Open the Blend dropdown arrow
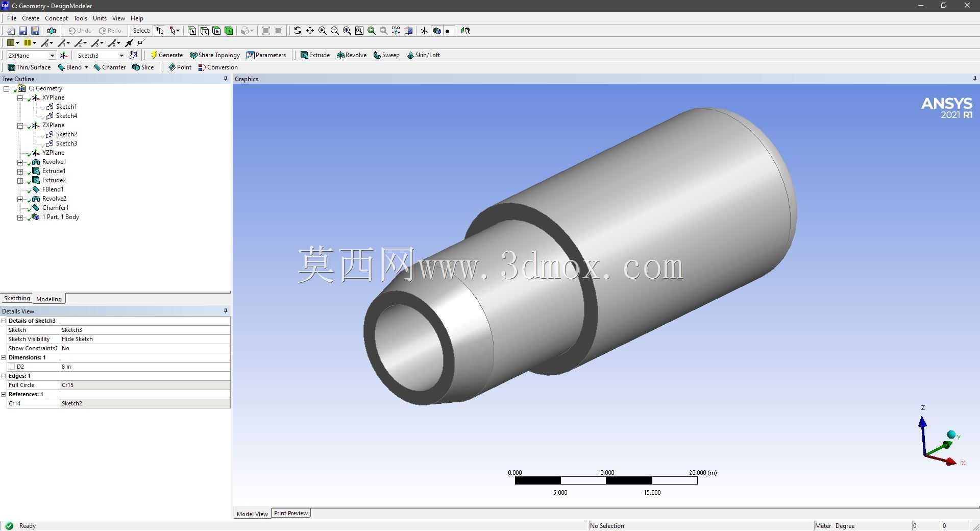This screenshot has height=531, width=980. [86, 67]
